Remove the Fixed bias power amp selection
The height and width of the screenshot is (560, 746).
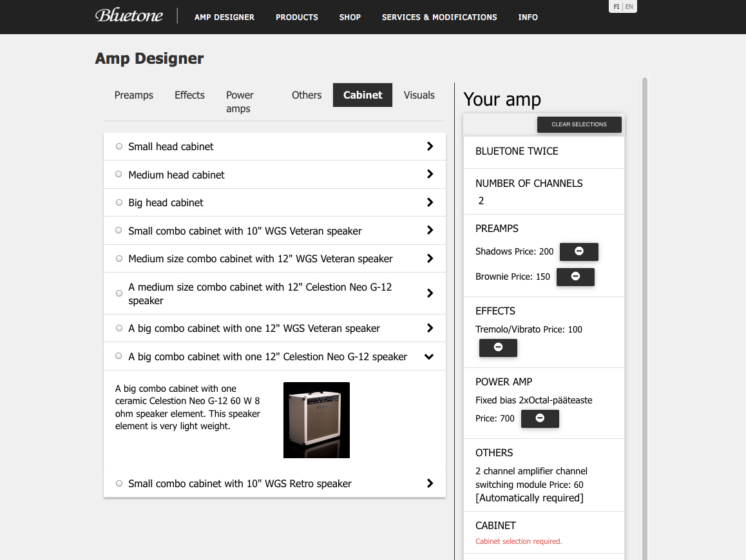point(539,418)
